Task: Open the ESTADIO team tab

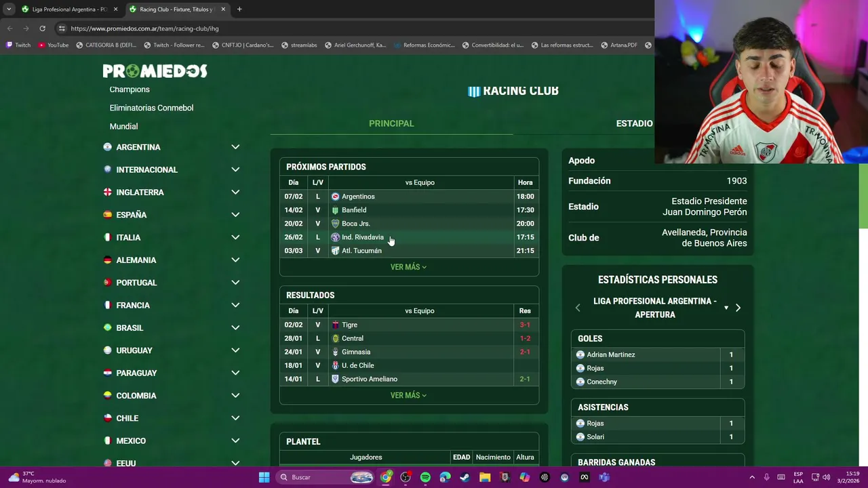Action: click(x=634, y=123)
